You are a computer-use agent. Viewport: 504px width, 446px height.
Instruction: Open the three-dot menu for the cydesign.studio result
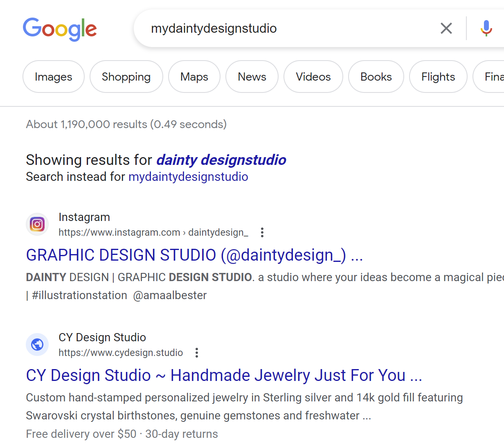click(197, 353)
